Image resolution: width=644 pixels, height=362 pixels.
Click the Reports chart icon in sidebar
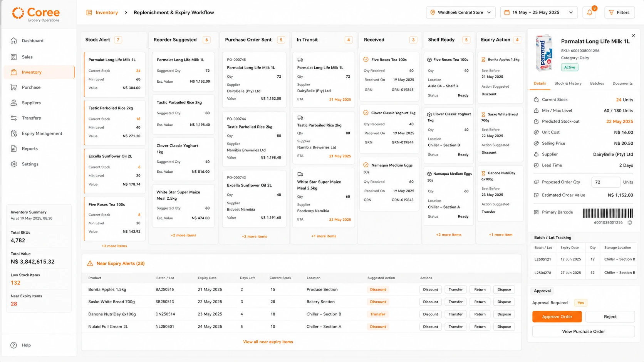[14, 148]
